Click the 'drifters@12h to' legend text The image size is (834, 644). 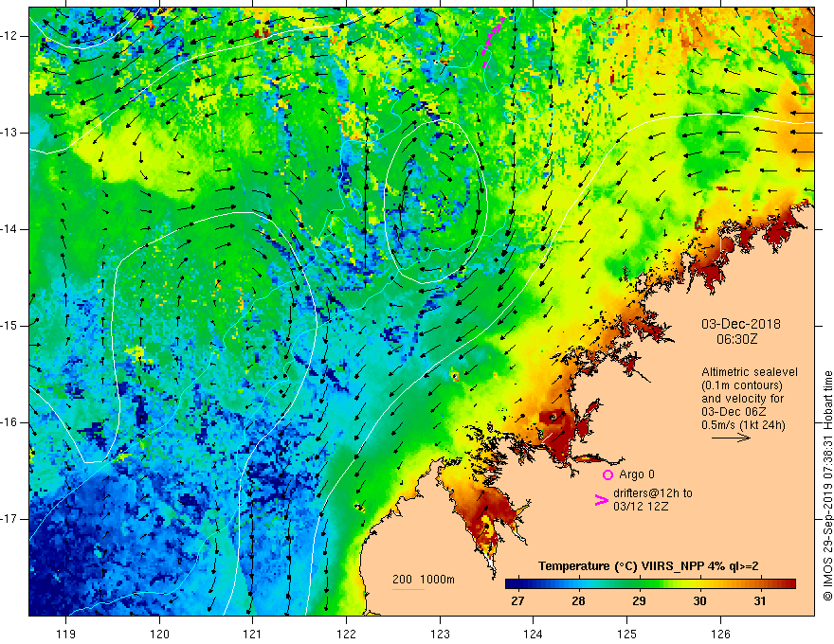pyautogui.click(x=653, y=493)
